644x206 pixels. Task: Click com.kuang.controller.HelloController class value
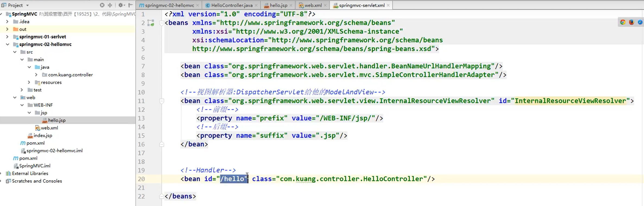tap(353, 179)
